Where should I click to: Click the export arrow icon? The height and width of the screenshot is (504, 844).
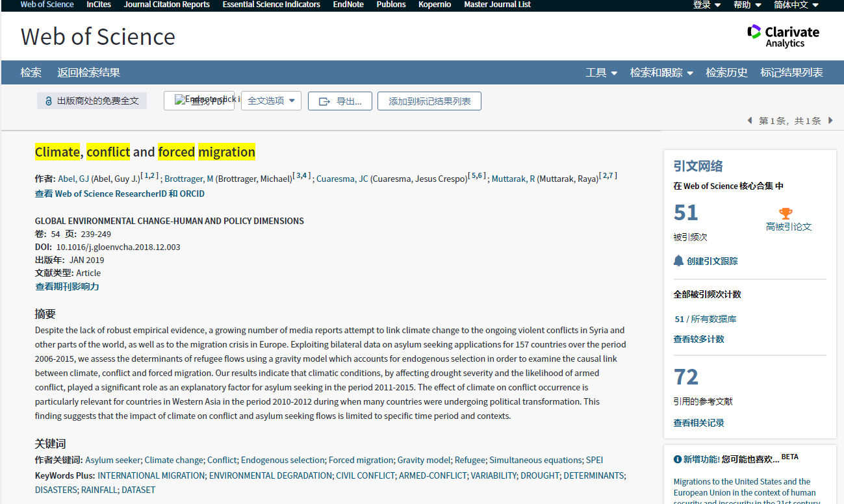(x=324, y=101)
